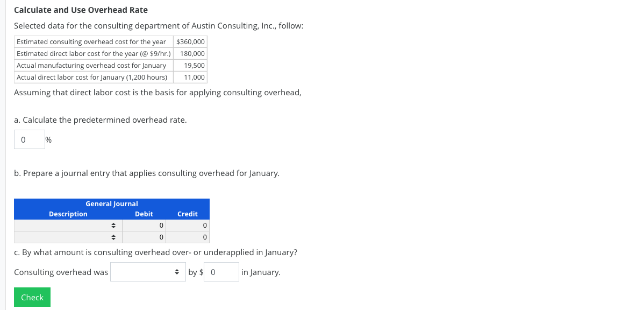Image resolution: width=644 pixels, height=310 pixels.
Task: Click the dollar amount input in part c
Action: [221, 272]
